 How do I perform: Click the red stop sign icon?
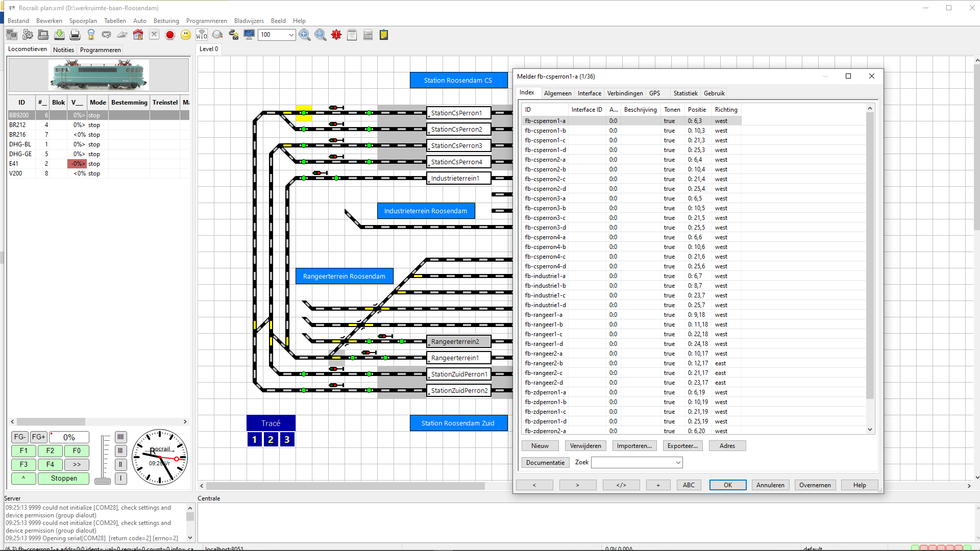click(170, 35)
